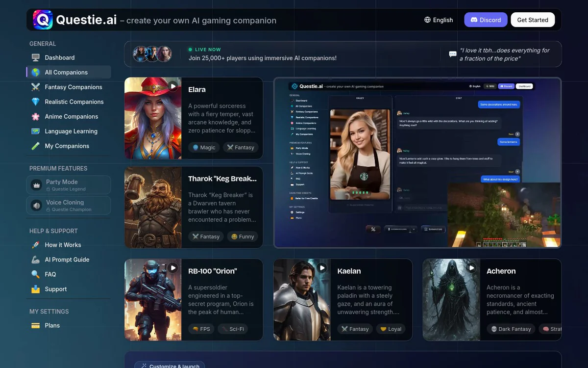Click the Dark Fantasy tag on Acheron
Image resolution: width=588 pixels, height=368 pixels.
(511, 329)
